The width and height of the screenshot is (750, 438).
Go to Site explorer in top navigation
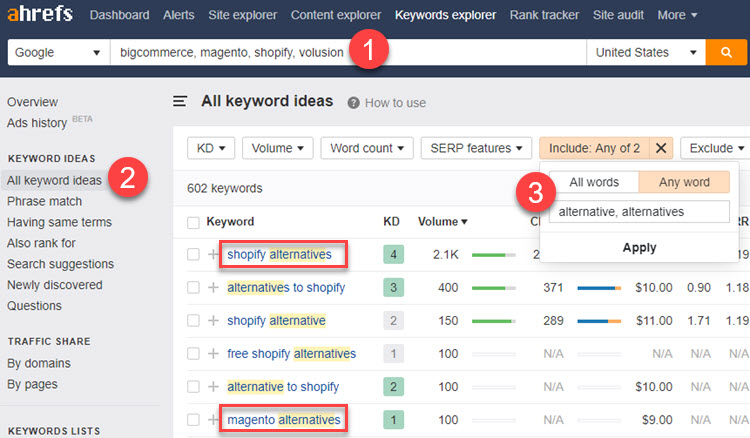click(x=243, y=15)
